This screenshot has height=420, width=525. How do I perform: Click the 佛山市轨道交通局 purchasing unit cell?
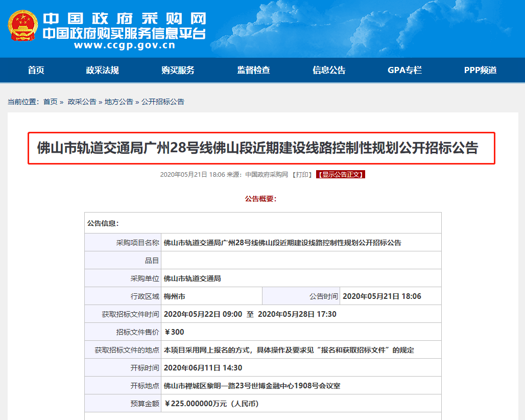tap(192, 278)
